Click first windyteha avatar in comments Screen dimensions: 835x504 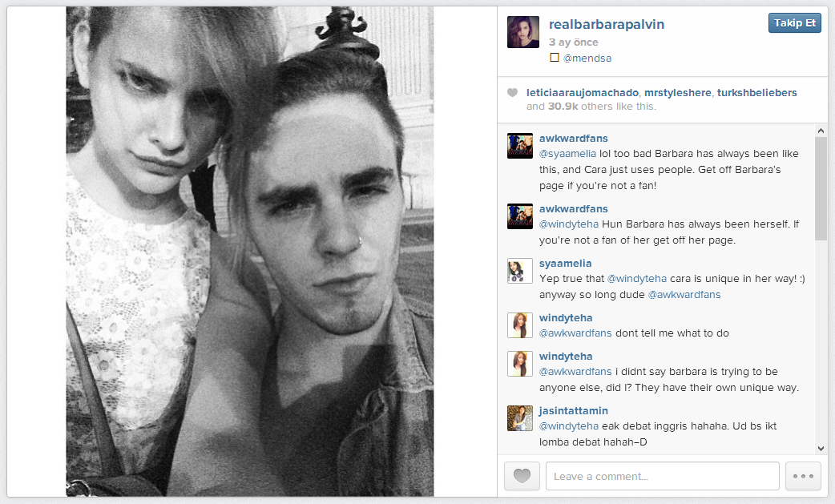click(x=520, y=325)
